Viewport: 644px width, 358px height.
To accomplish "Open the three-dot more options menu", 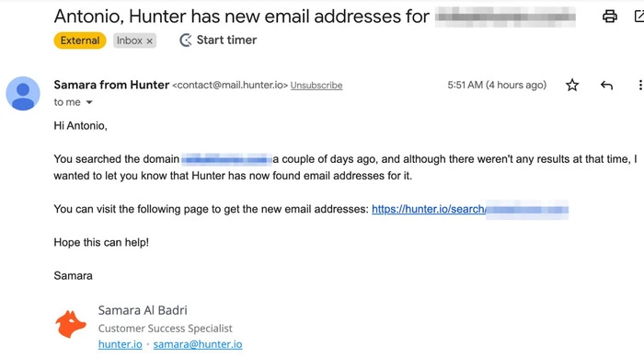I will [x=640, y=85].
